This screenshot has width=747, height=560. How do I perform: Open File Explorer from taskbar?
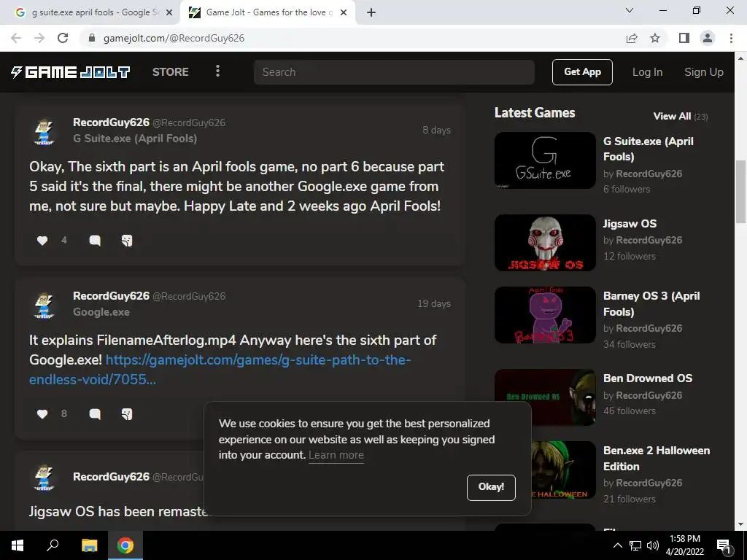tap(89, 545)
